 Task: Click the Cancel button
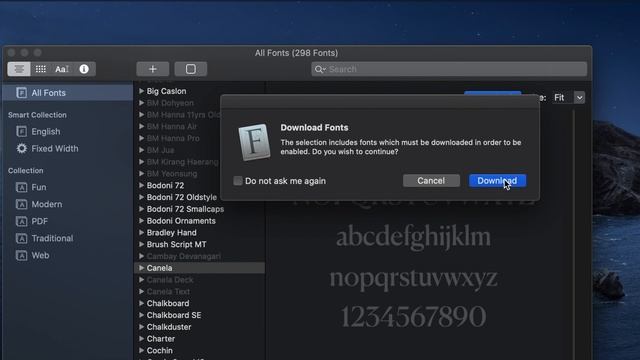tap(431, 181)
